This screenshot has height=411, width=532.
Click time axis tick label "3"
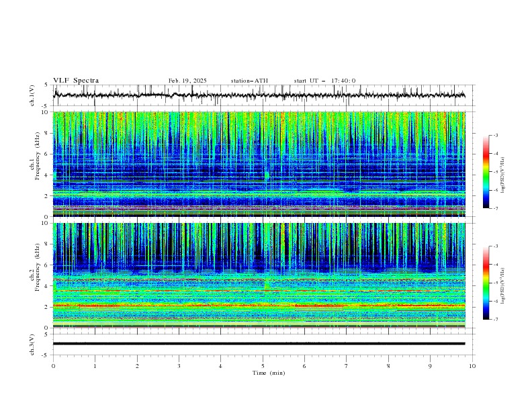point(179,366)
